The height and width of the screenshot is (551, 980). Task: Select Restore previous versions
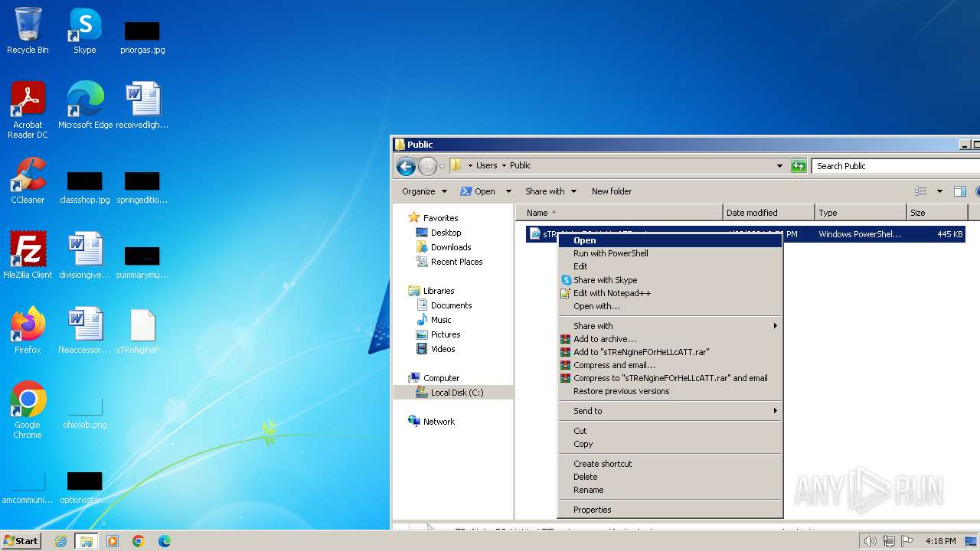pyautogui.click(x=670, y=391)
